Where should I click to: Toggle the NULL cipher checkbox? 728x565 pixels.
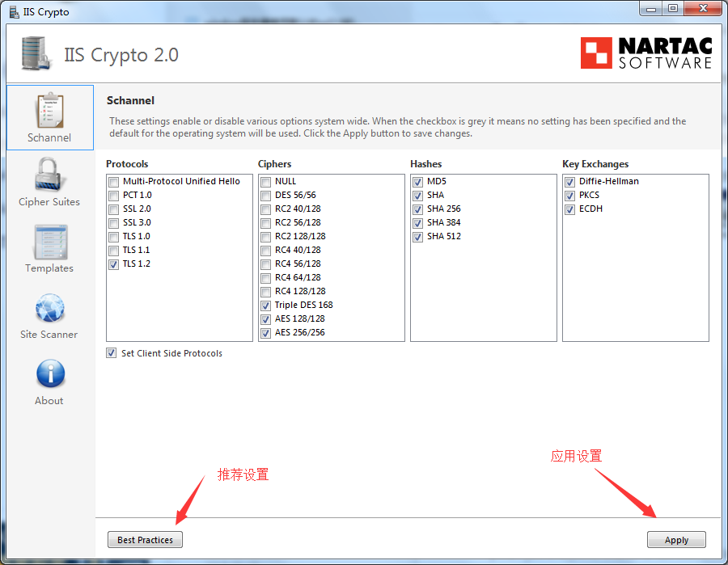tap(265, 182)
